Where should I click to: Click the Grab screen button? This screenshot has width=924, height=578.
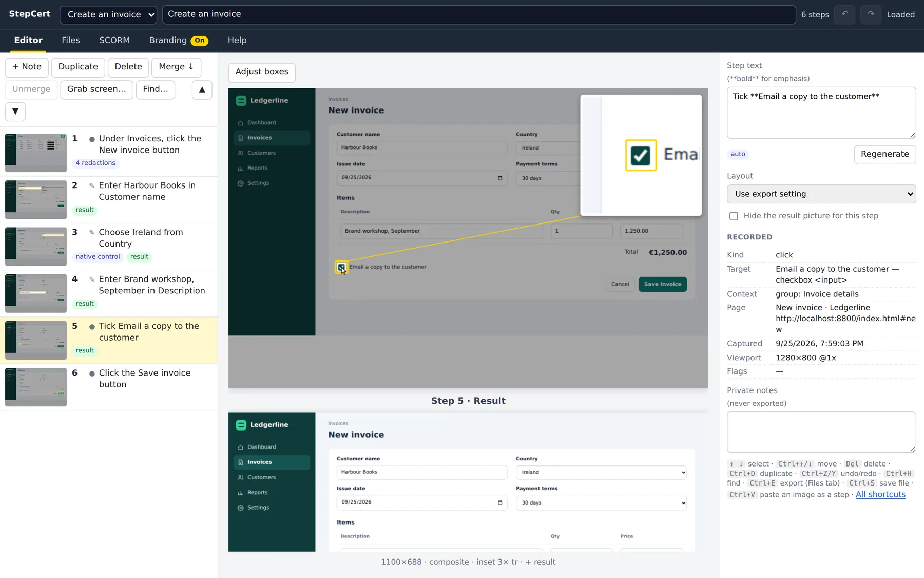97,89
